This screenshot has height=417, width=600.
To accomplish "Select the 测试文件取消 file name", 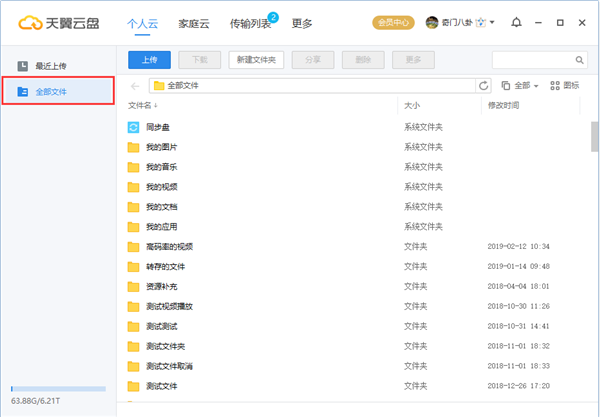I will 170,367.
